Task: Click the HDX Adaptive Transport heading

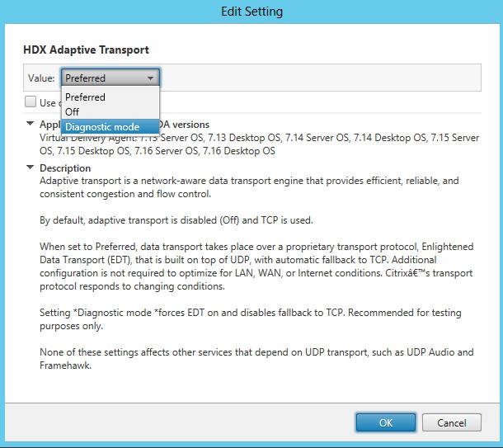Action: pyautogui.click(x=86, y=50)
